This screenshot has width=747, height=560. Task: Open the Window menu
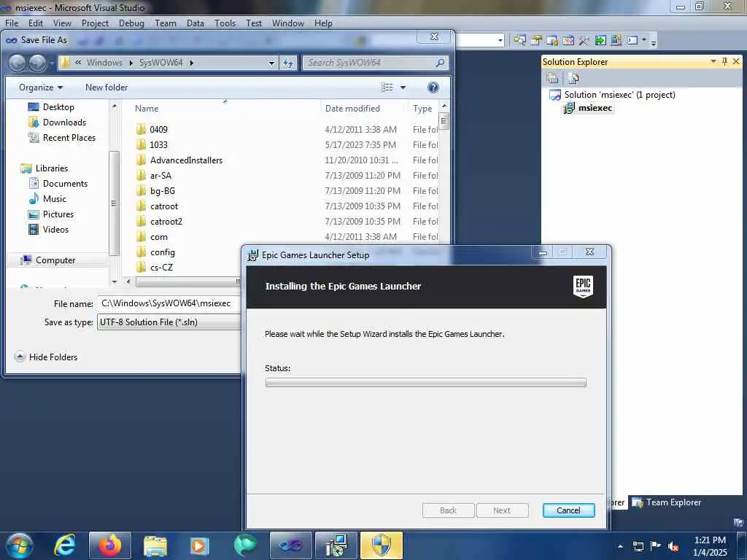point(287,23)
